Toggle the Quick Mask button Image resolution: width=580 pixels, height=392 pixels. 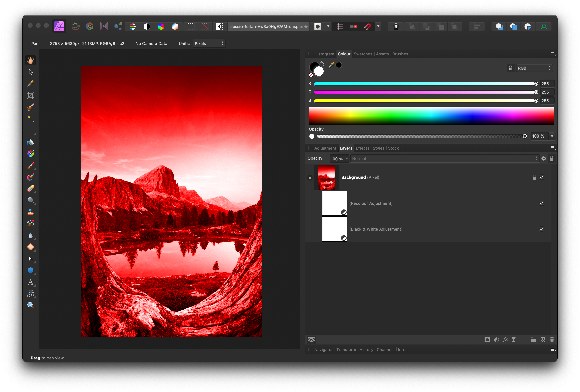[x=317, y=26]
